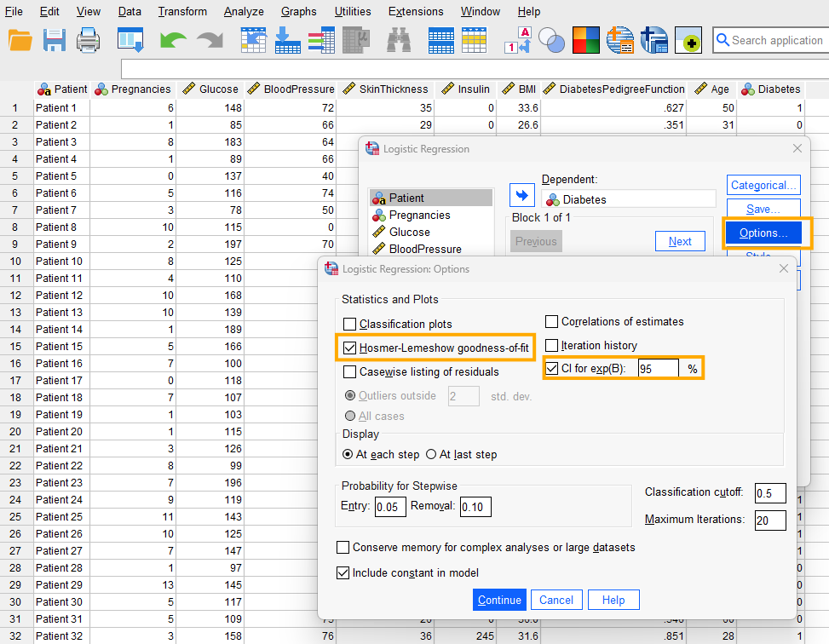Image resolution: width=829 pixels, height=644 pixels.
Task: Click the Open data document folder icon
Action: [x=20, y=40]
